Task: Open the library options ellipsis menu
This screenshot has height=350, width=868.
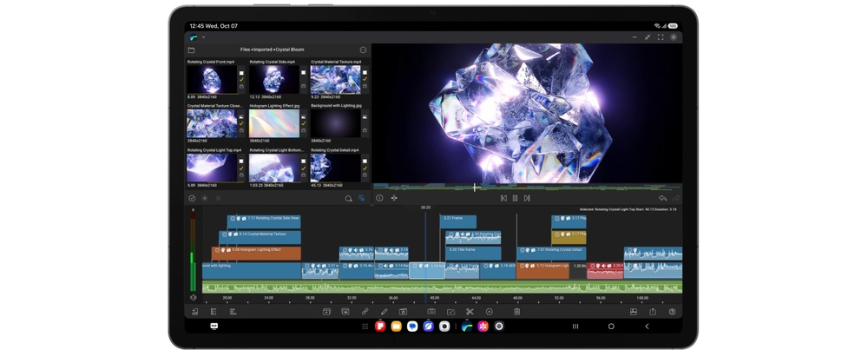Action: tap(363, 50)
